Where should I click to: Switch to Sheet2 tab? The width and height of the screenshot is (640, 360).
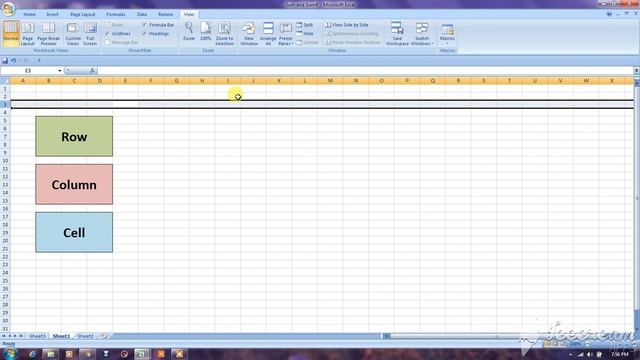click(85, 336)
